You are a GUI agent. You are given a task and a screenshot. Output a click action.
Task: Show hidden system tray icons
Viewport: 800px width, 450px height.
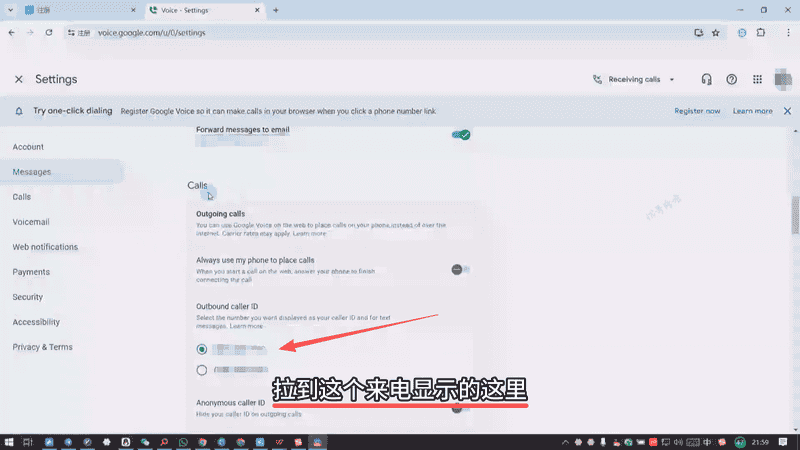click(x=565, y=442)
